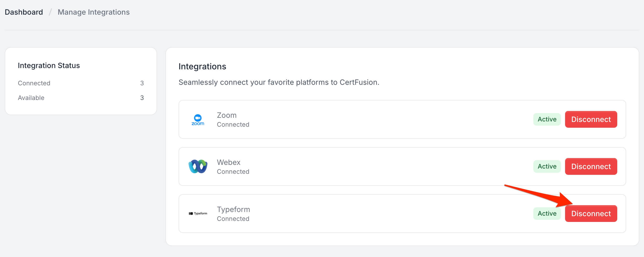Click the Webex logo icon
644x257 pixels.
(x=198, y=166)
